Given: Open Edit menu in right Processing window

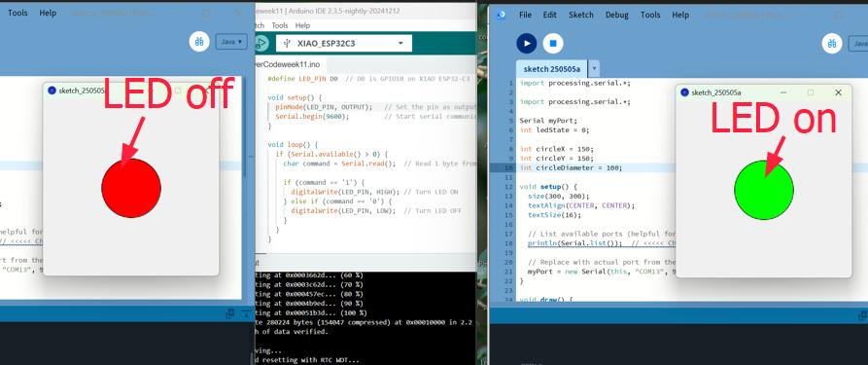Looking at the screenshot, I should [x=550, y=15].
